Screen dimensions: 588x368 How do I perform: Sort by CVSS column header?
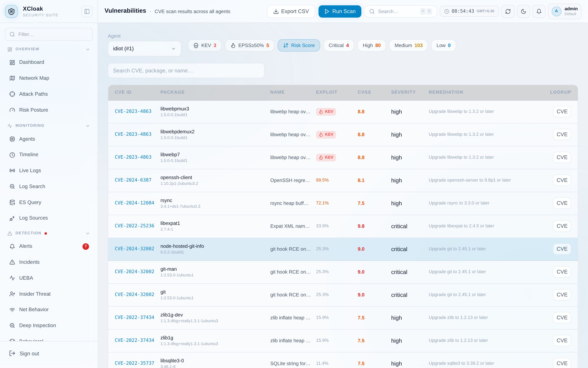coord(364,92)
